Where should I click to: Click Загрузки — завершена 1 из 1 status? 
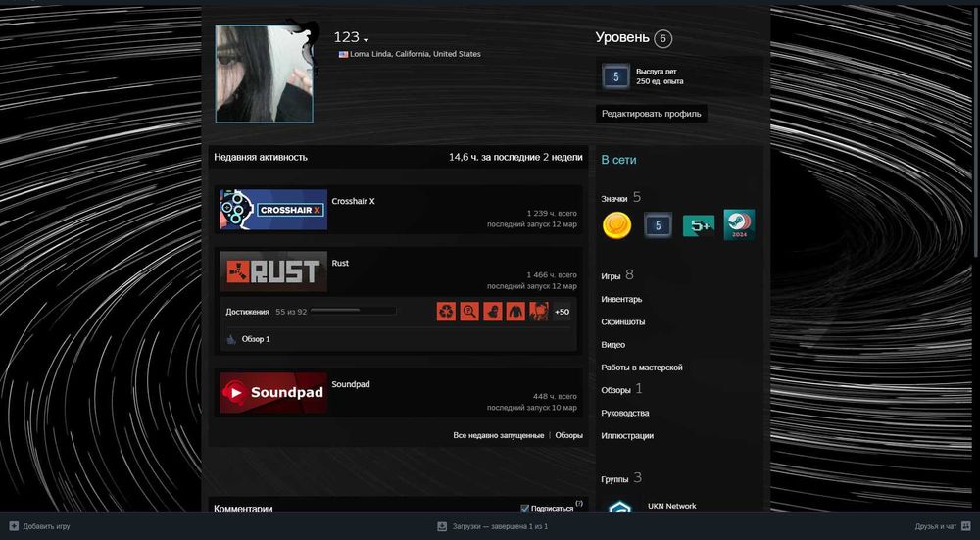tap(500, 526)
